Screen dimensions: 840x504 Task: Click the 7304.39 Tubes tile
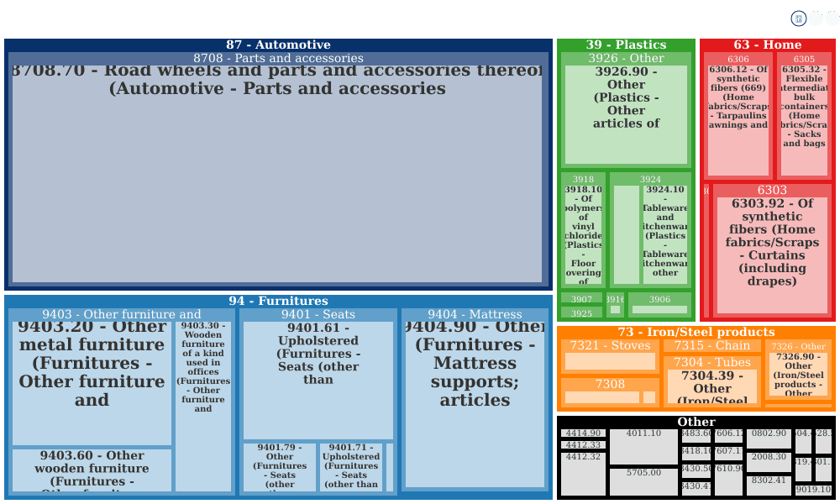(x=712, y=386)
